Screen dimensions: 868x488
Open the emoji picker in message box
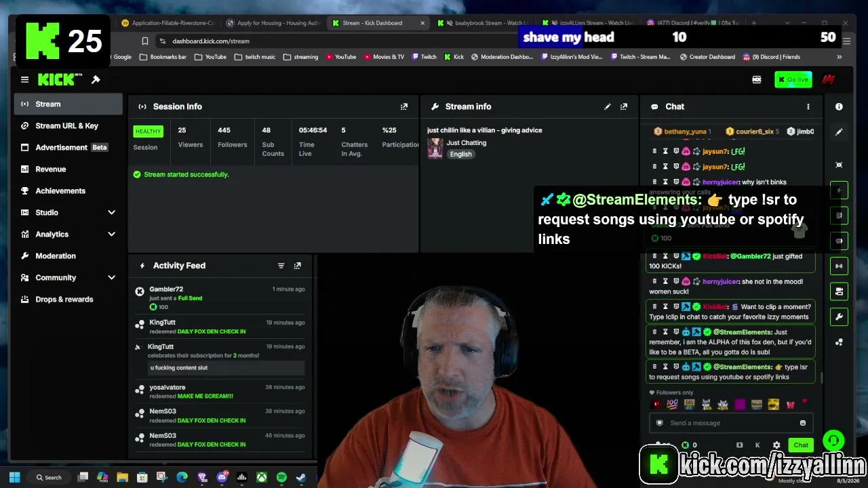(802, 423)
